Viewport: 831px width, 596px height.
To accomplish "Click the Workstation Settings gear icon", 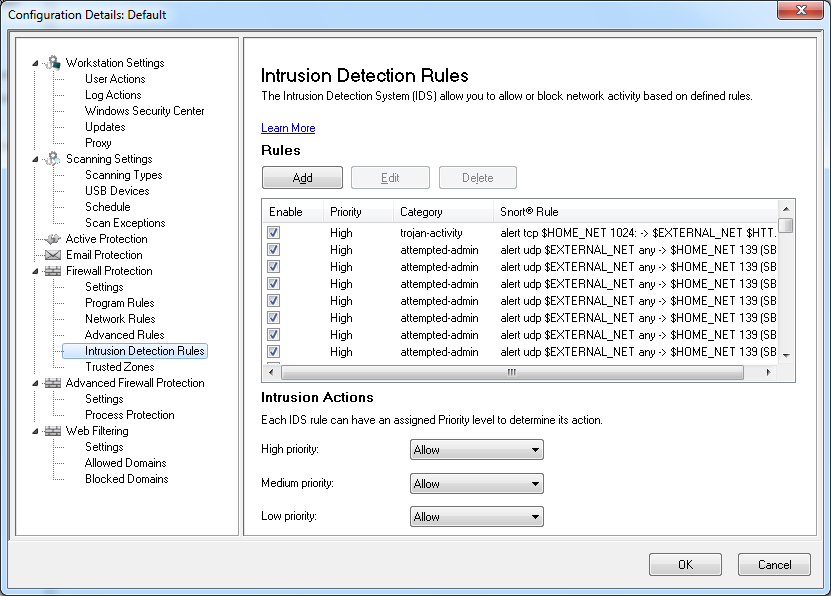I will [x=53, y=63].
